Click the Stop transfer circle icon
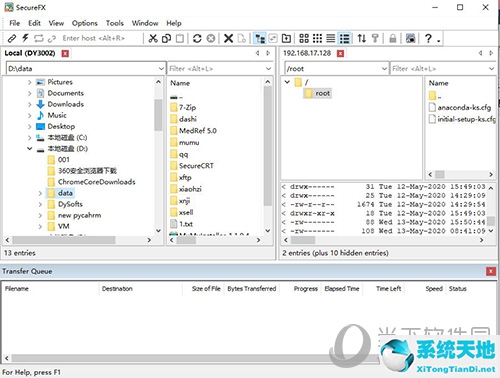Image resolution: width=500 pixels, height=378 pixels. tap(211, 38)
